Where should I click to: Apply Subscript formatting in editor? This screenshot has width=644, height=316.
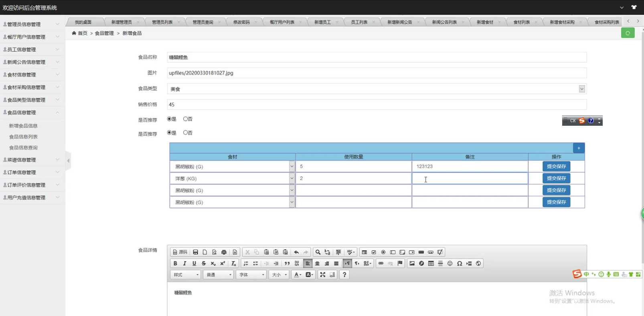pos(213,263)
